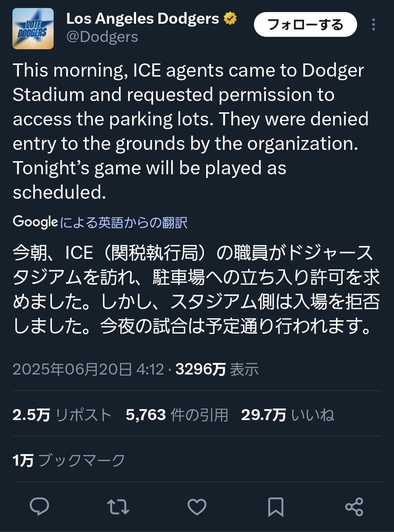Screen dimensions: 394x532
Task: Select the original English tweet text
Action: [x=190, y=131]
